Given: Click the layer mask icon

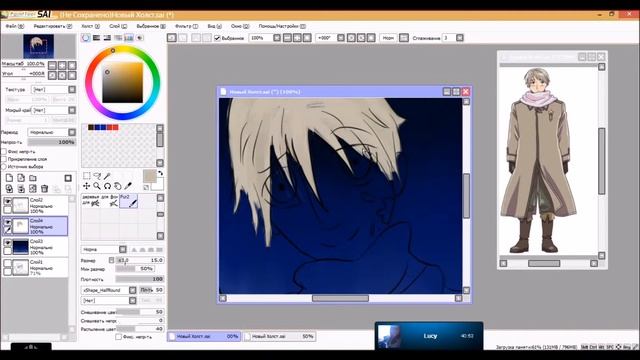Looking at the screenshot, I should click(68, 178).
